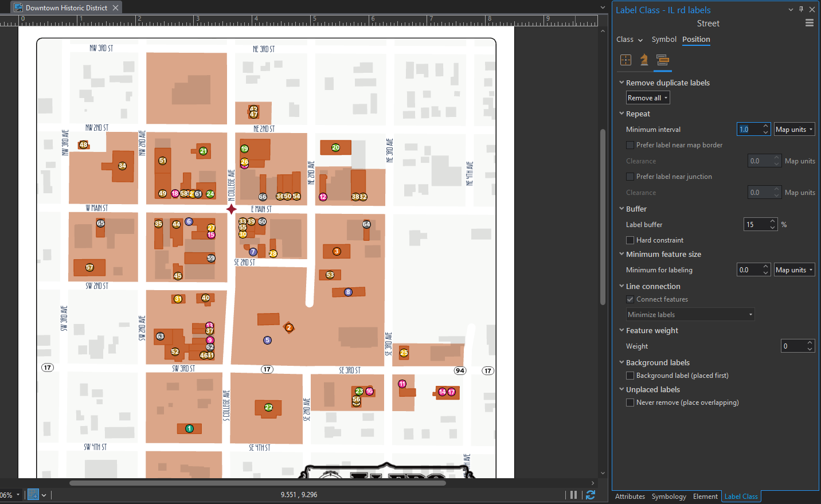Click the pin icon on the Label Class panel

801,9
